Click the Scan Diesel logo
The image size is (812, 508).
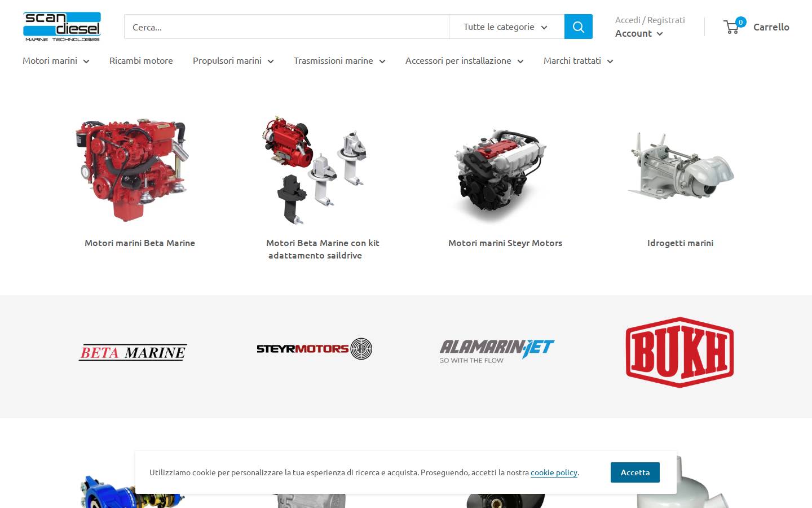62,27
